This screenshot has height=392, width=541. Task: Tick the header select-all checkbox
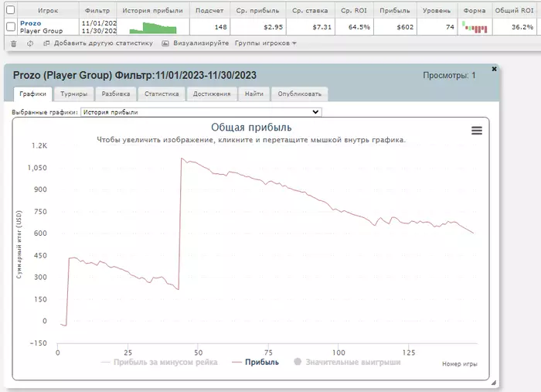click(x=11, y=9)
